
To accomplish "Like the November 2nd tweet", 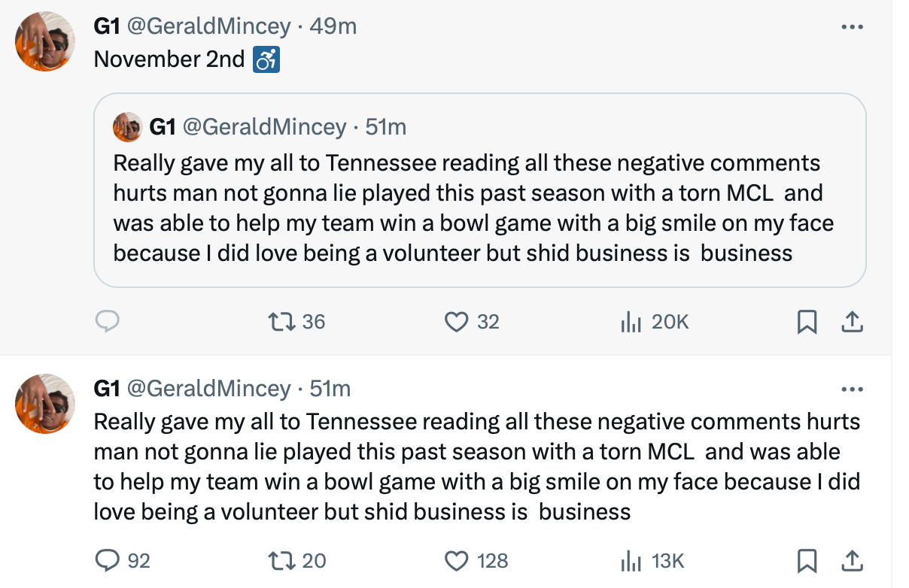I will tap(456, 322).
